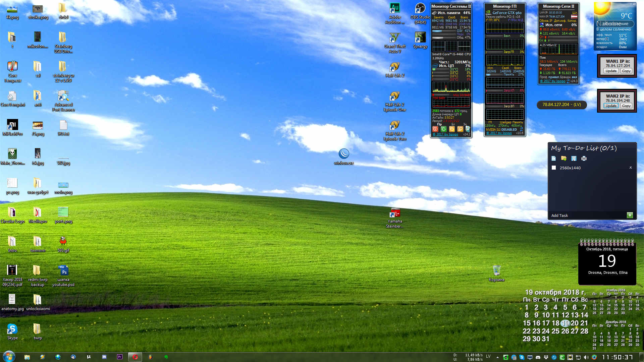644x362 pixels.
Task: Delete the 2560x1440 task with its x
Action: 631,168
